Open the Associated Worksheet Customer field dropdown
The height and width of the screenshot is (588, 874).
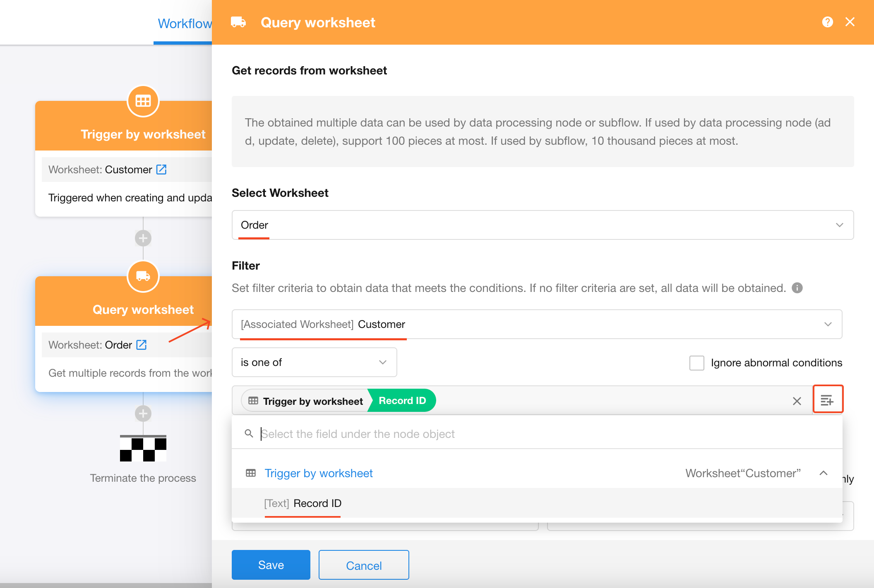pyautogui.click(x=536, y=324)
